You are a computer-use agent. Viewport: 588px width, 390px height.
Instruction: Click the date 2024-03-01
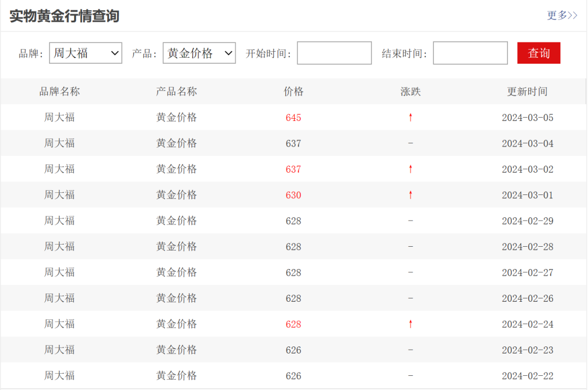[528, 196]
